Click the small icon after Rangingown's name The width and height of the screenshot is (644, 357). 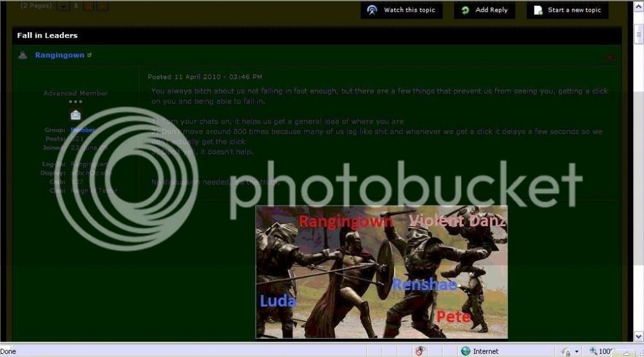click(x=89, y=55)
